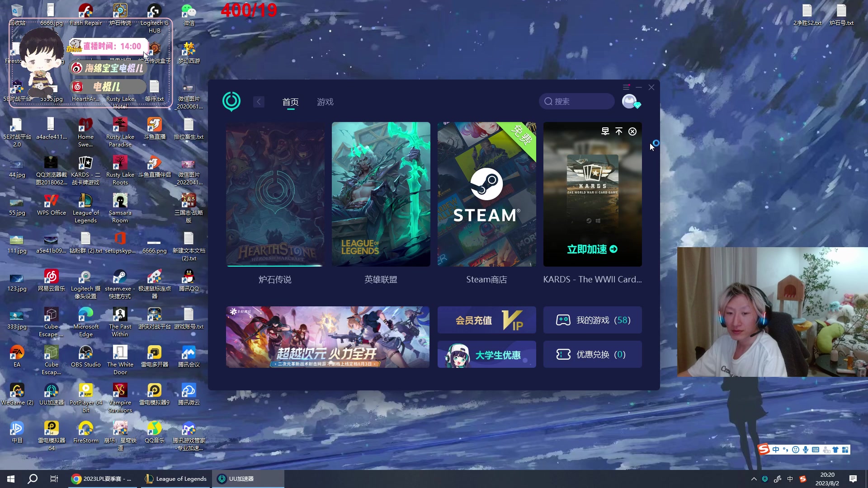Pin the KARDS card to top
868x488 pixels.
coord(619,131)
